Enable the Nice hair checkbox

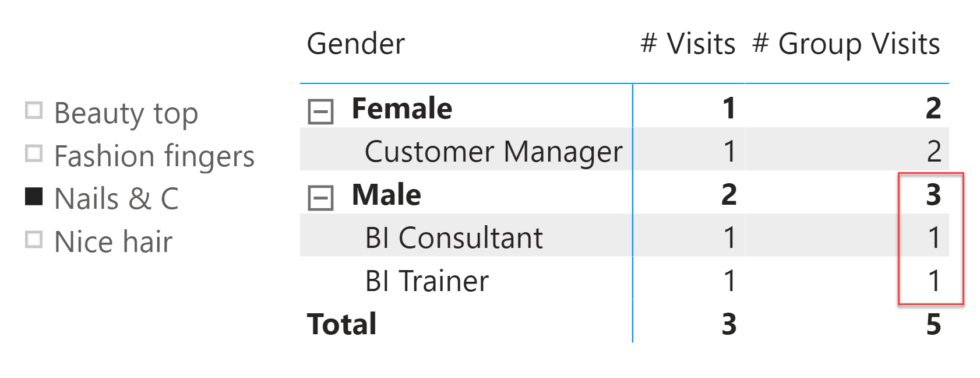(34, 240)
